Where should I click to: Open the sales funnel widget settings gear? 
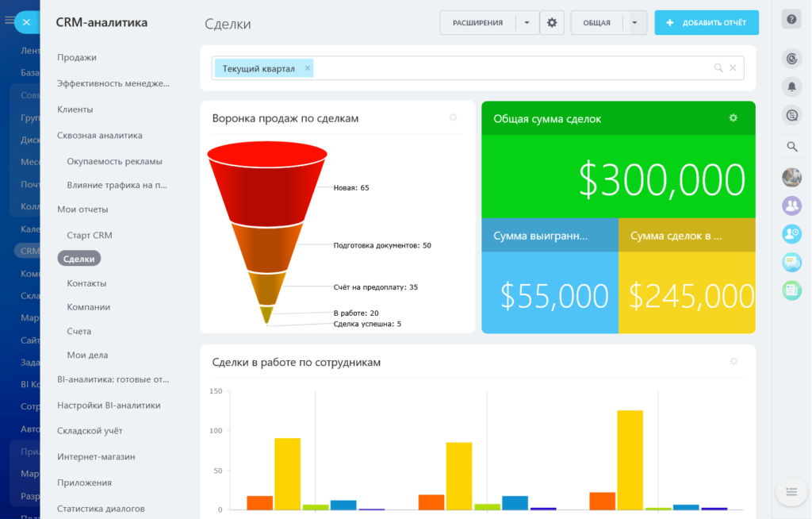click(x=453, y=117)
